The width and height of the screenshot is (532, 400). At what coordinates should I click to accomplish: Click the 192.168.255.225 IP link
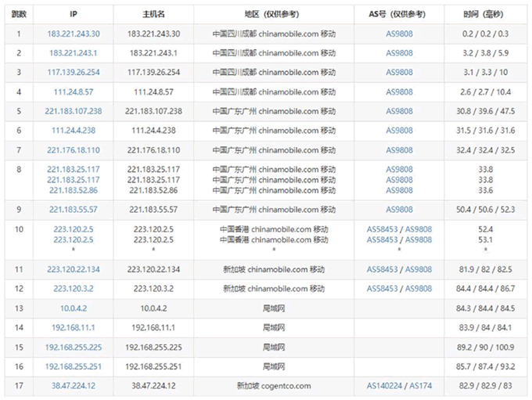pos(74,347)
